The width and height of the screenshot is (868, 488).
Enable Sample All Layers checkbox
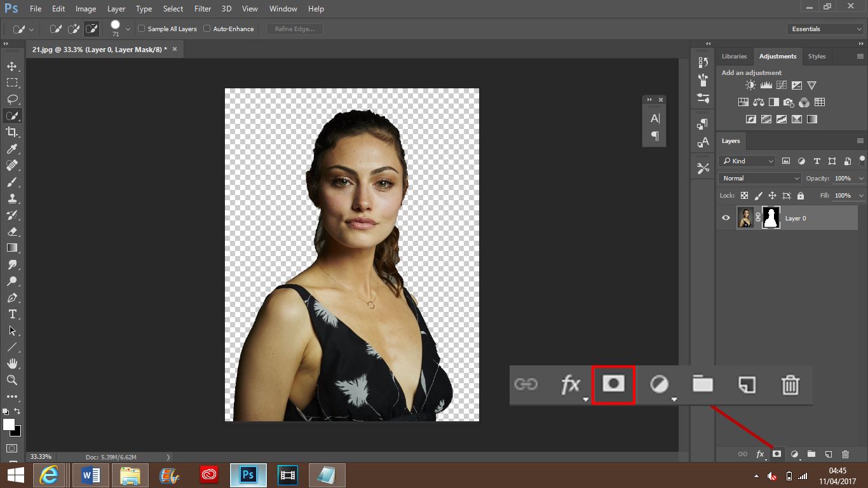coord(142,29)
